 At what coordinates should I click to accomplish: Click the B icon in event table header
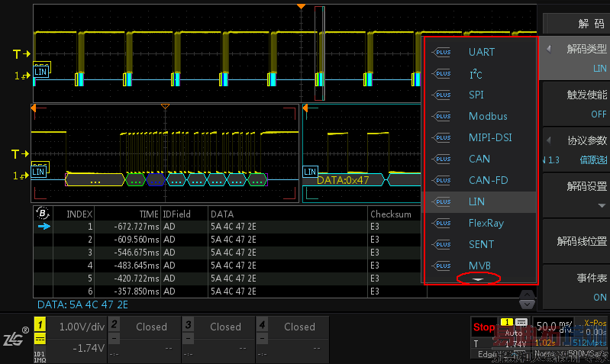[44, 214]
